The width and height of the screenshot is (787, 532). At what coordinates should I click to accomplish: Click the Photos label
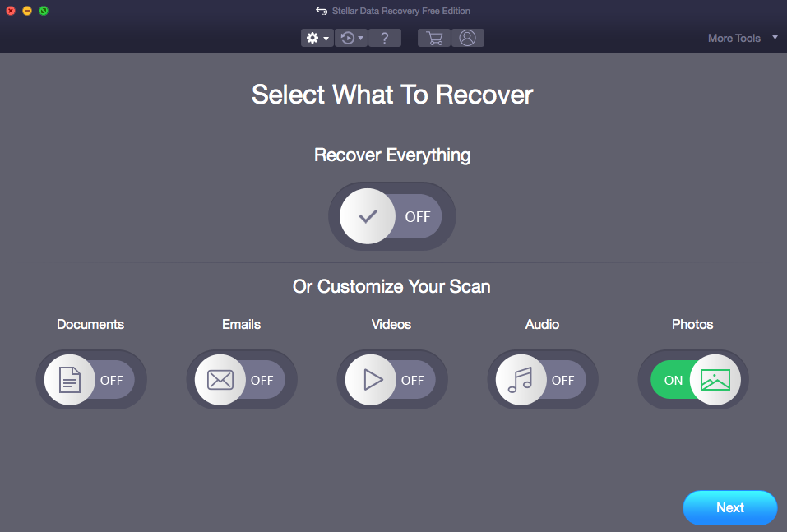point(692,324)
